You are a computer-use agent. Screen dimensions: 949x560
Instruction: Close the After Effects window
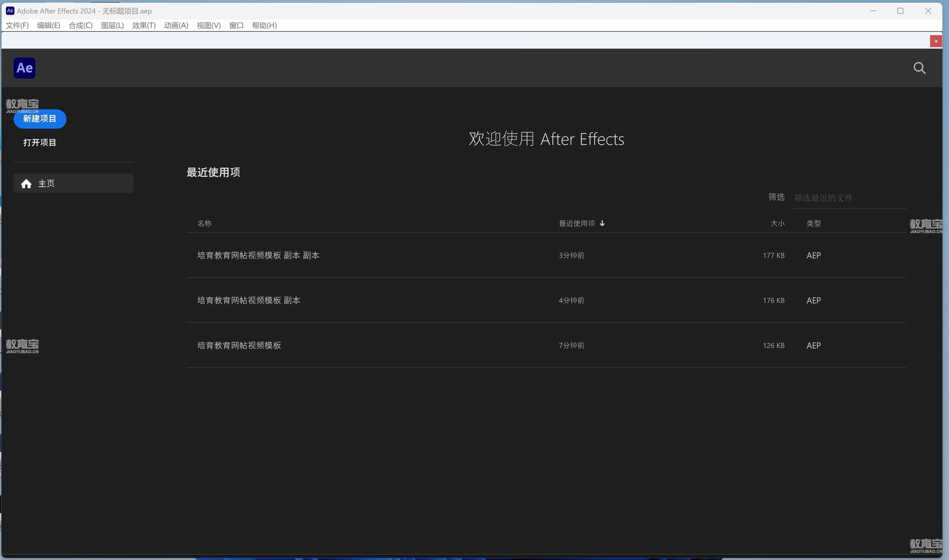pos(928,11)
